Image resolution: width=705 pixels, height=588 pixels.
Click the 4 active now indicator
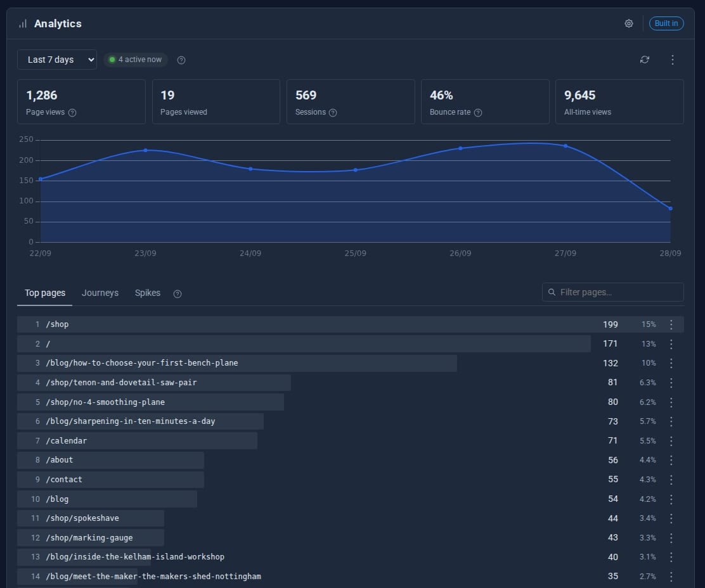click(x=135, y=60)
